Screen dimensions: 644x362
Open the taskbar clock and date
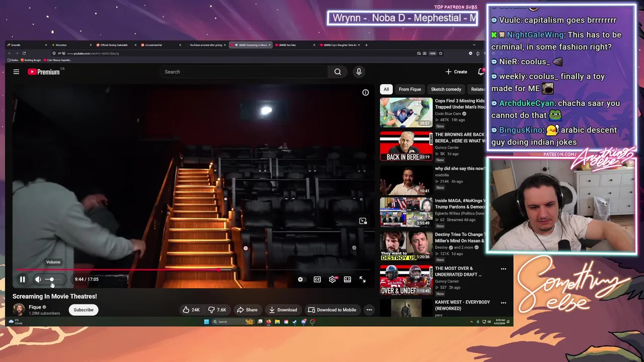[500, 322]
